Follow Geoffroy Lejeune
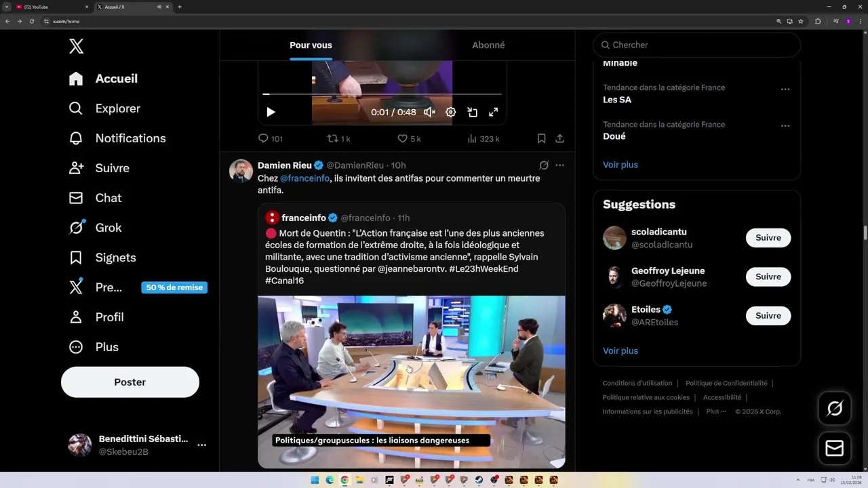The height and width of the screenshot is (488, 868). point(768,277)
